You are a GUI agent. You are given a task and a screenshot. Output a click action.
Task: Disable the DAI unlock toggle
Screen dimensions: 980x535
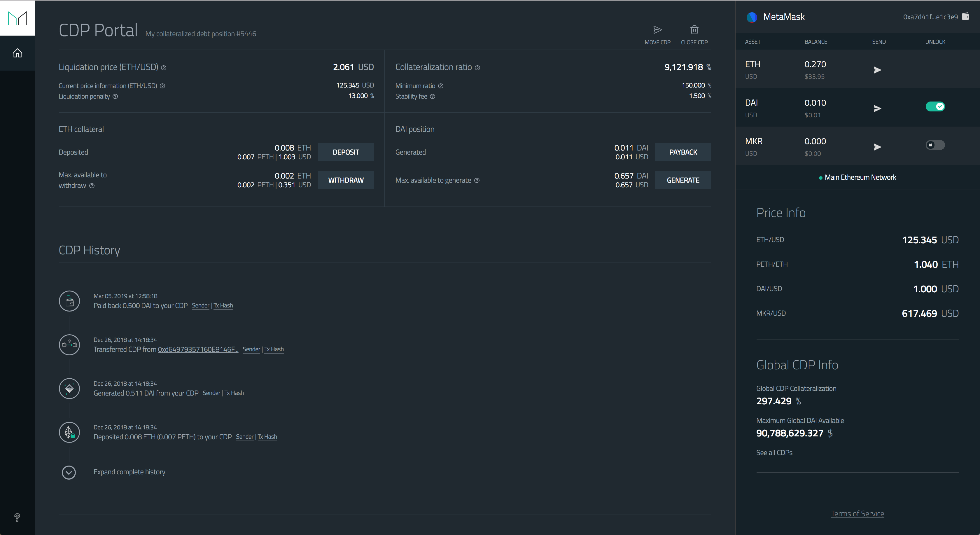935,106
